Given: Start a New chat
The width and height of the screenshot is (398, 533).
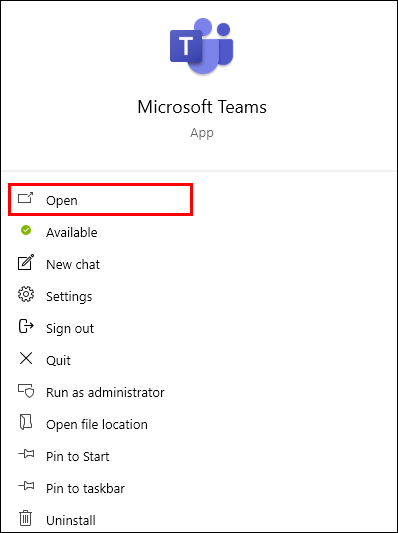Looking at the screenshot, I should click(x=73, y=264).
